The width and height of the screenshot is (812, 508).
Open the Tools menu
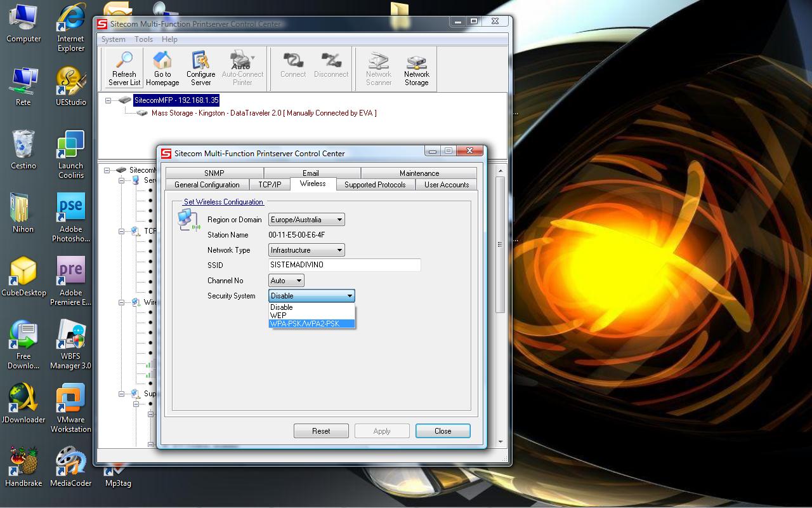143,39
